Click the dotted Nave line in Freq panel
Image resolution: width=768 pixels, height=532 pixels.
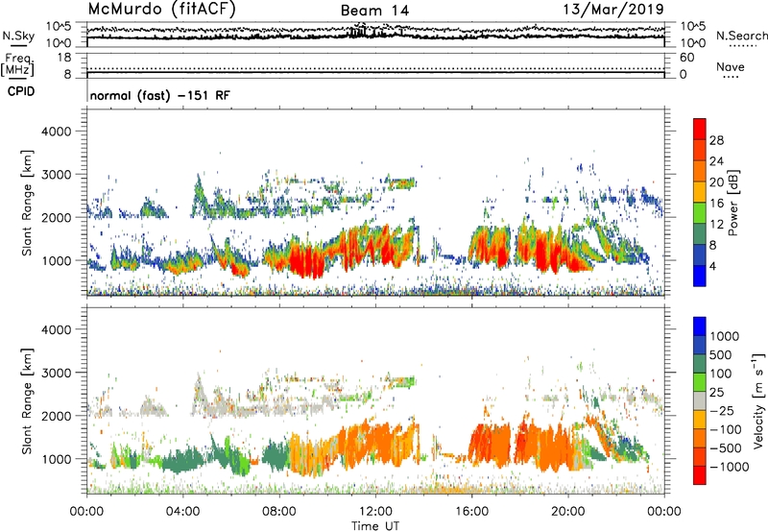[x=375, y=68]
